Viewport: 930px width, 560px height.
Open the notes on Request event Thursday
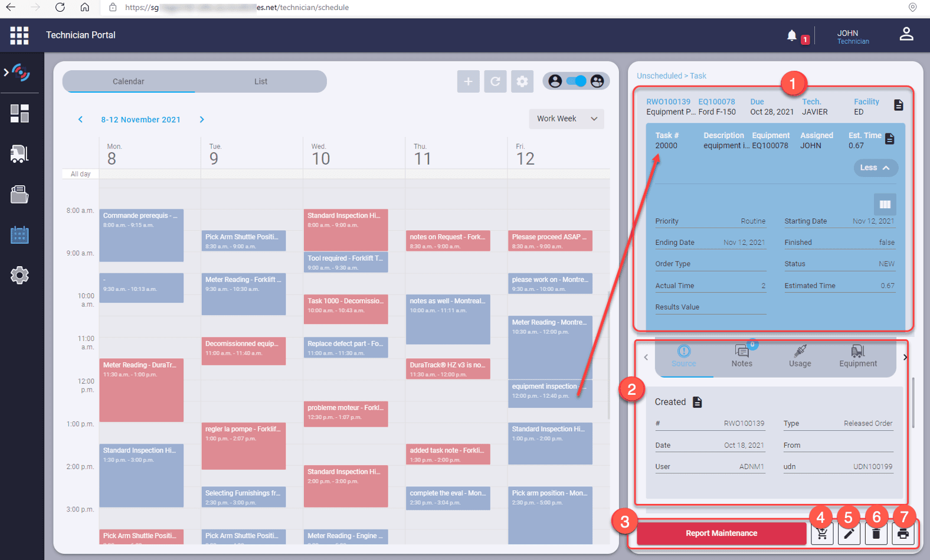tap(448, 241)
